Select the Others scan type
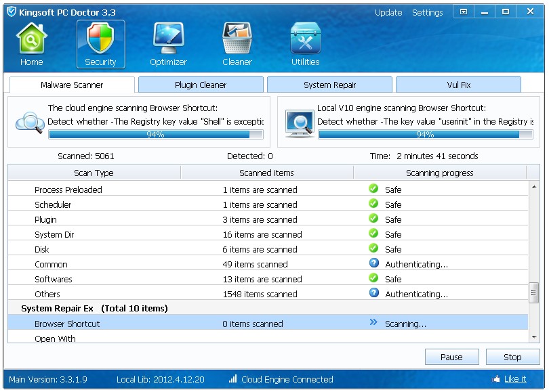The image size is (549, 392). coord(47,294)
